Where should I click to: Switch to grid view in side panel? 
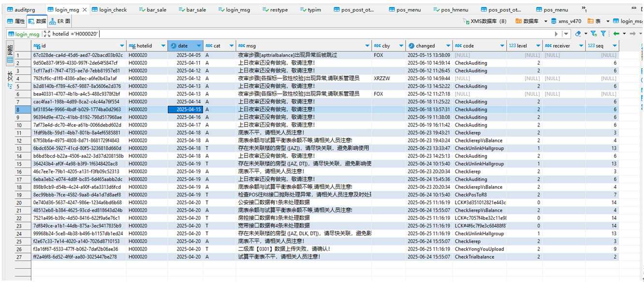(x=10, y=60)
